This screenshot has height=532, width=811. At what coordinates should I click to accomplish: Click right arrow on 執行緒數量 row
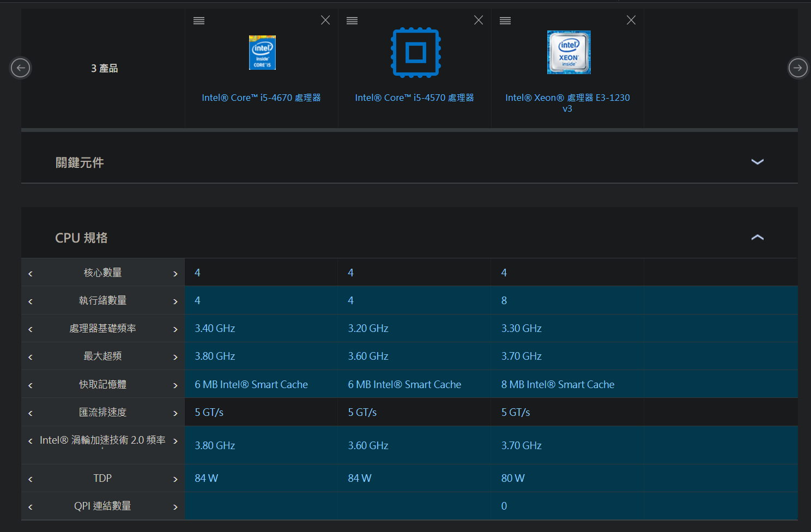coord(175,301)
